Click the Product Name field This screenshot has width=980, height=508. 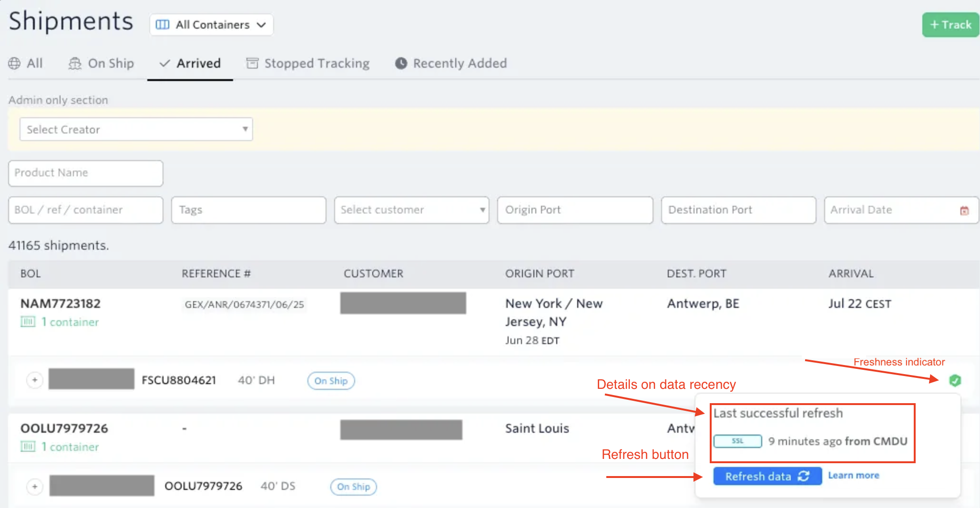[86, 173]
